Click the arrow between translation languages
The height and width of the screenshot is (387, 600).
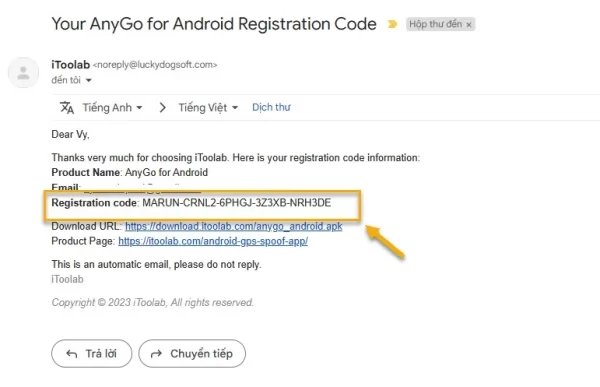click(x=162, y=108)
